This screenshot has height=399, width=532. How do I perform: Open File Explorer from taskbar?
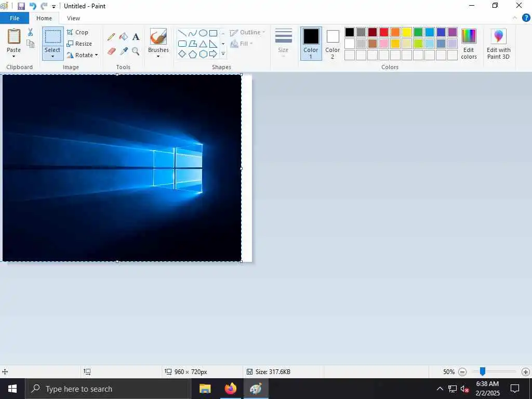pos(205,389)
